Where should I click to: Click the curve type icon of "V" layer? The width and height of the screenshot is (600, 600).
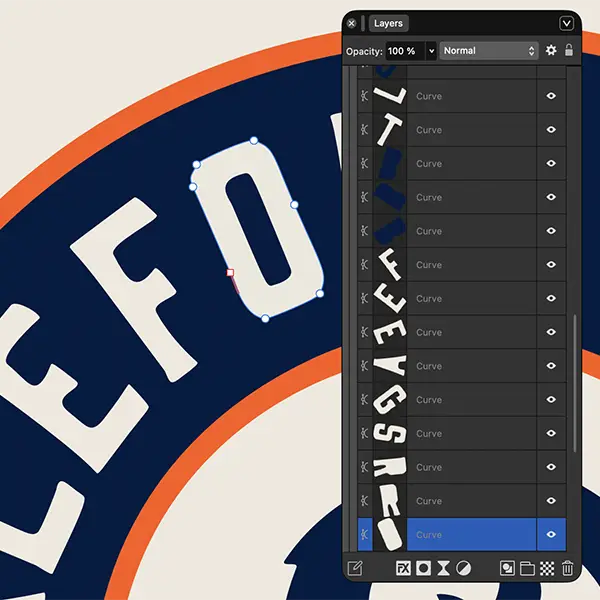tap(365, 365)
